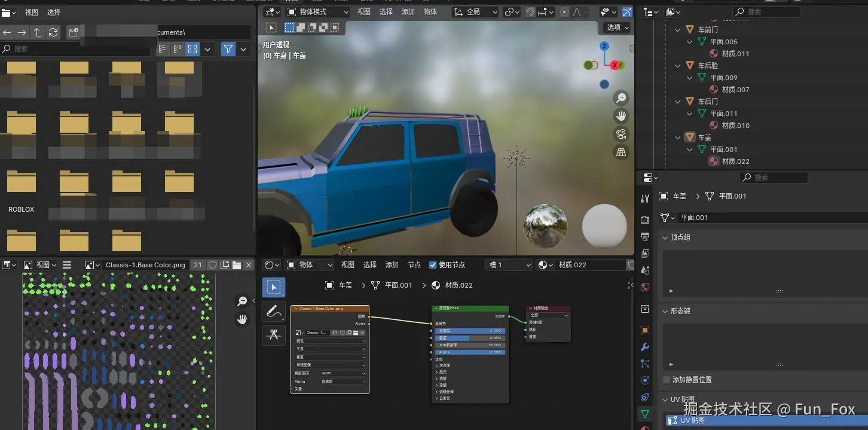The height and width of the screenshot is (430, 868).
Task: Open the file browser filter icon
Action: coord(228,49)
